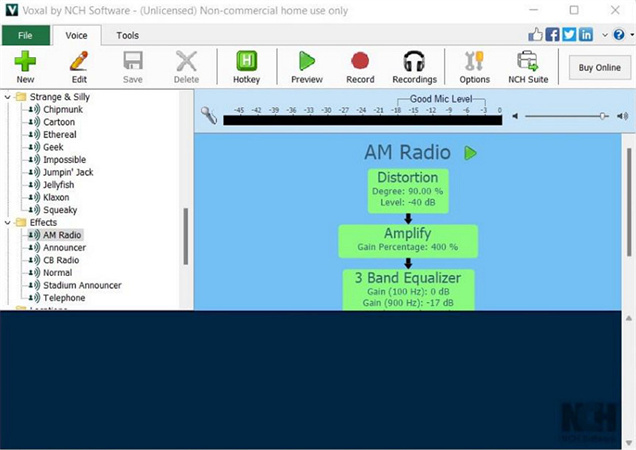Select the Jellyfish voice
The width and height of the screenshot is (636, 450).
tap(58, 185)
